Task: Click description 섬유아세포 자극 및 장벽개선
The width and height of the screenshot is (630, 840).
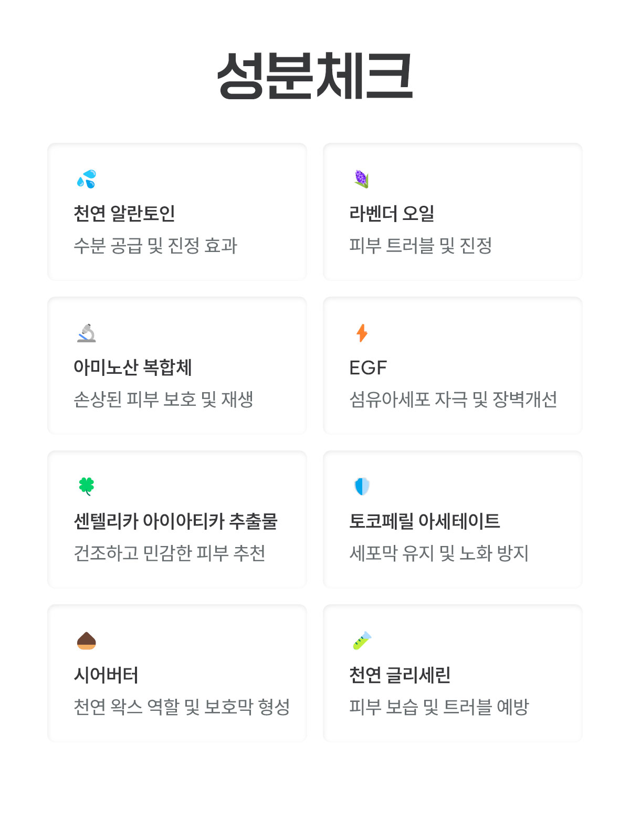Action: (x=453, y=399)
